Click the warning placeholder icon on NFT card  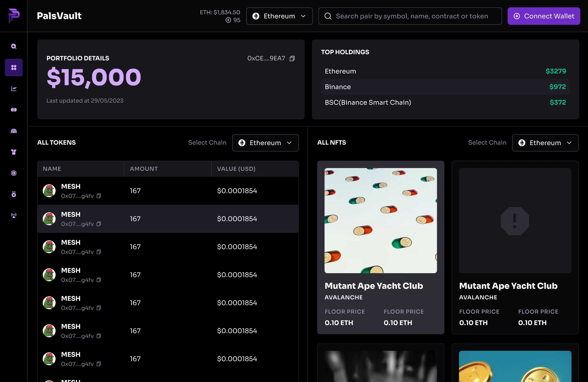(515, 221)
